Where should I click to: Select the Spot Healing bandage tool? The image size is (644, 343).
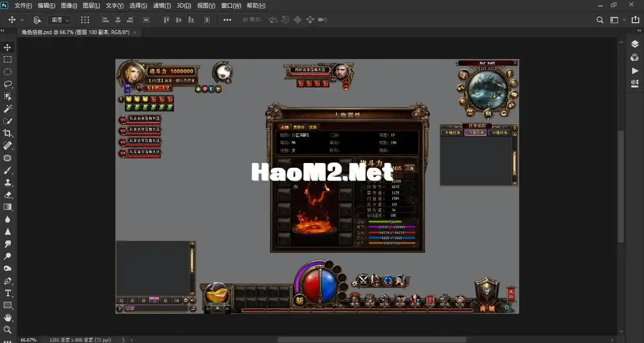[x=8, y=146]
